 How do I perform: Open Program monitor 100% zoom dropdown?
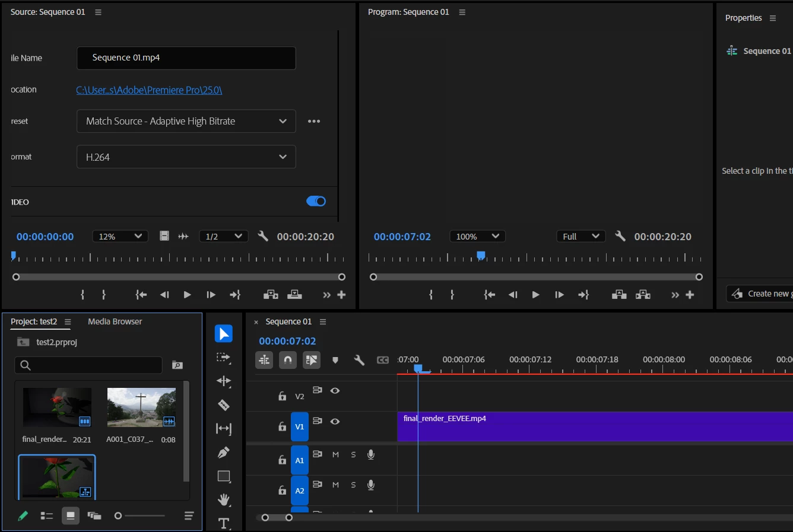pos(477,237)
